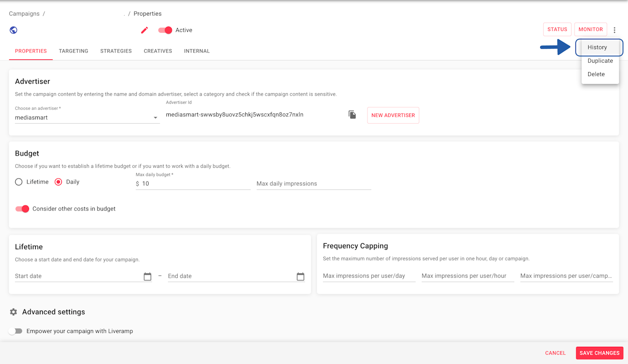Open the End date calendar picker

[300, 277]
